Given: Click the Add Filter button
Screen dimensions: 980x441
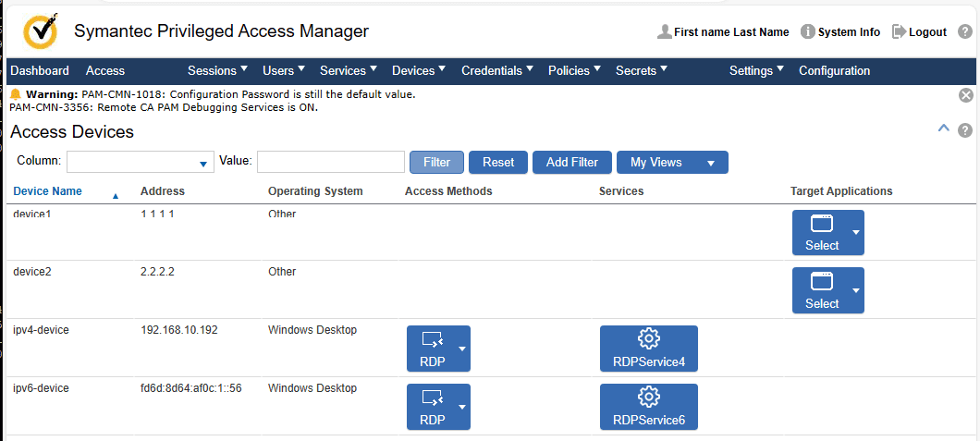Looking at the screenshot, I should point(572,163).
